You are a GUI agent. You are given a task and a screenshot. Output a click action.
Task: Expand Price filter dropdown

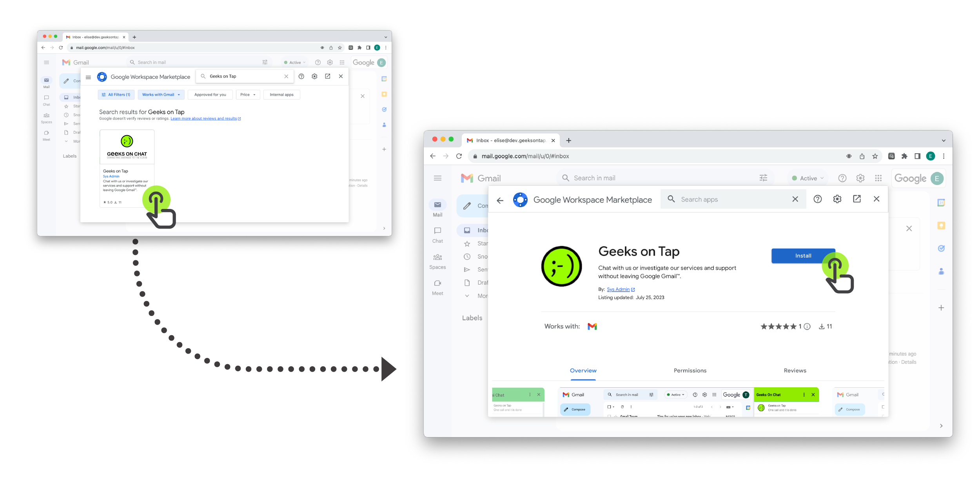click(248, 94)
